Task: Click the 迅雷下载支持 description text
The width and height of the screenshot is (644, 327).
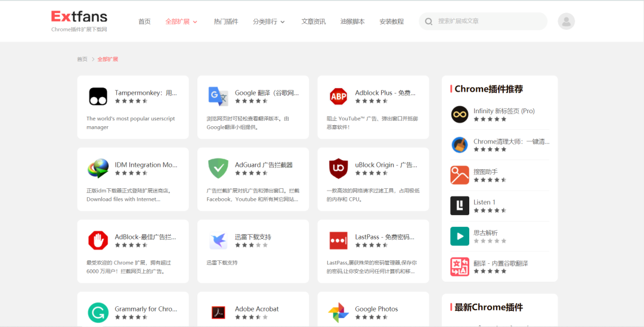Action: 222,263
